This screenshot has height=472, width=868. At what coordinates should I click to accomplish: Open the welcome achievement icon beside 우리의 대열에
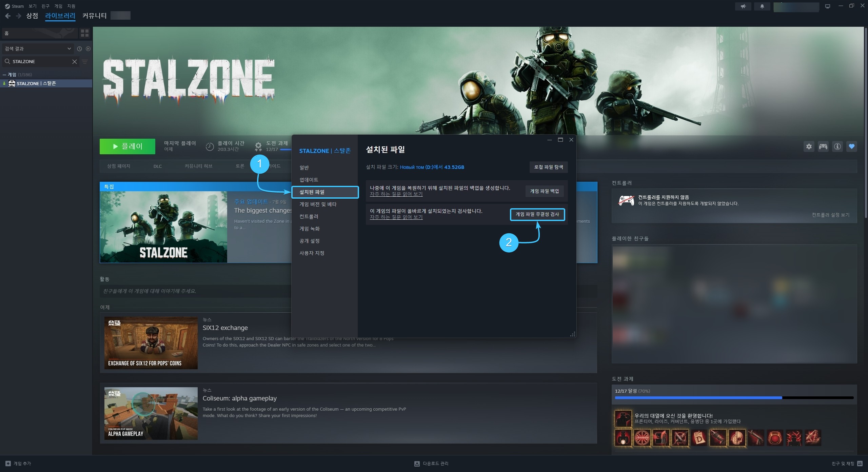pos(623,419)
